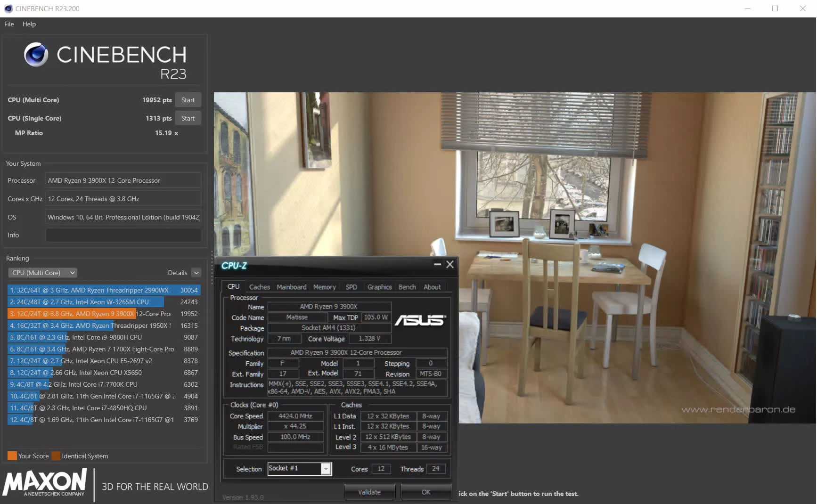Screen dimensions: 817x504
Task: Click the ASUS logo in CPU-Z
Action: 420,320
